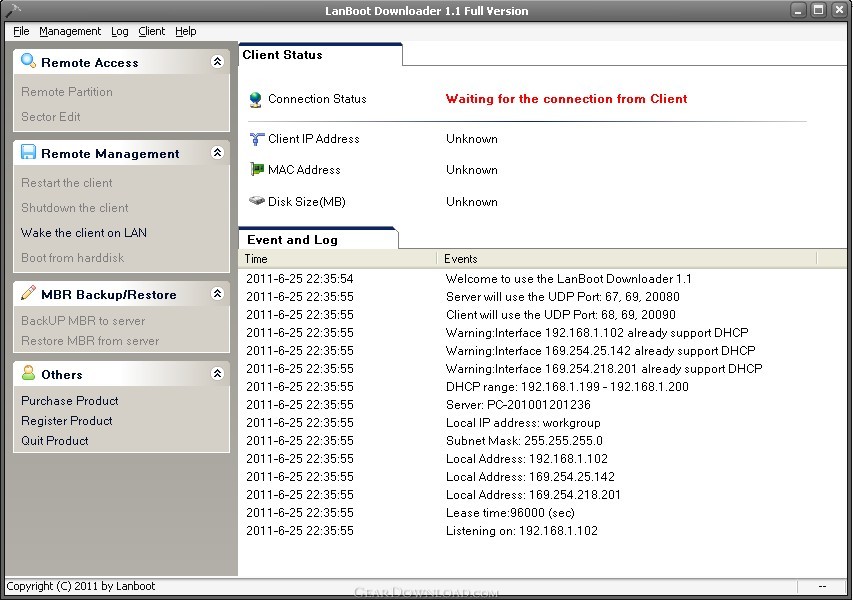The image size is (853, 601).
Task: Select the Event and Log tab
Action: pyautogui.click(x=318, y=239)
